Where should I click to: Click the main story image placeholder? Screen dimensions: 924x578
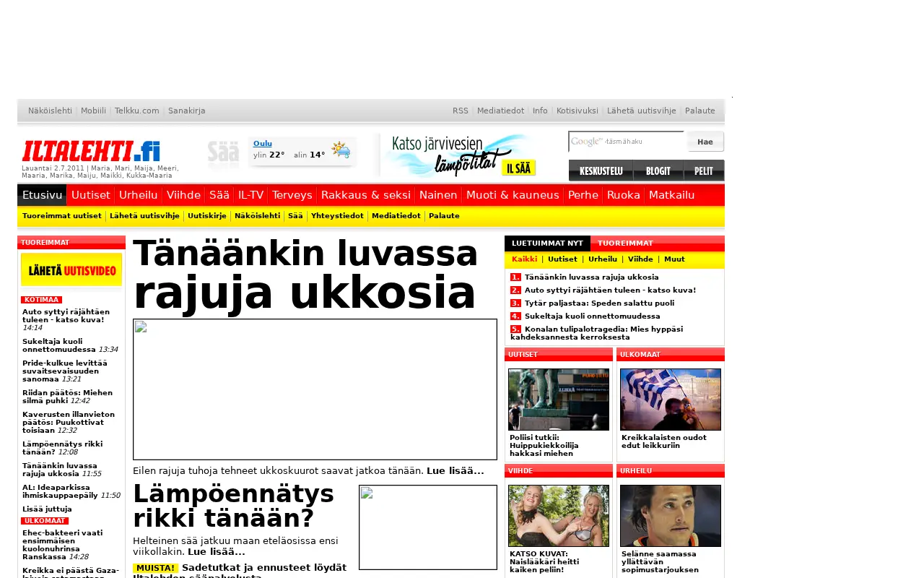(315, 389)
